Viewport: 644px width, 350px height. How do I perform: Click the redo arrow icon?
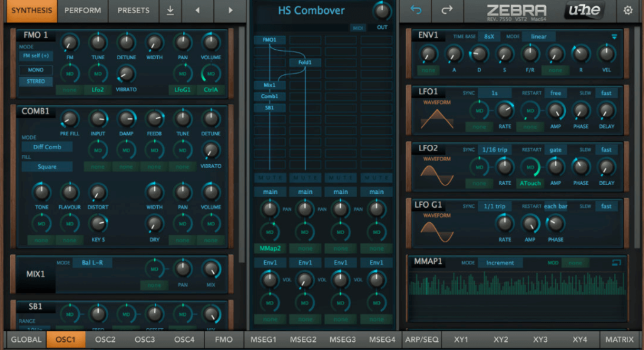pos(447,11)
